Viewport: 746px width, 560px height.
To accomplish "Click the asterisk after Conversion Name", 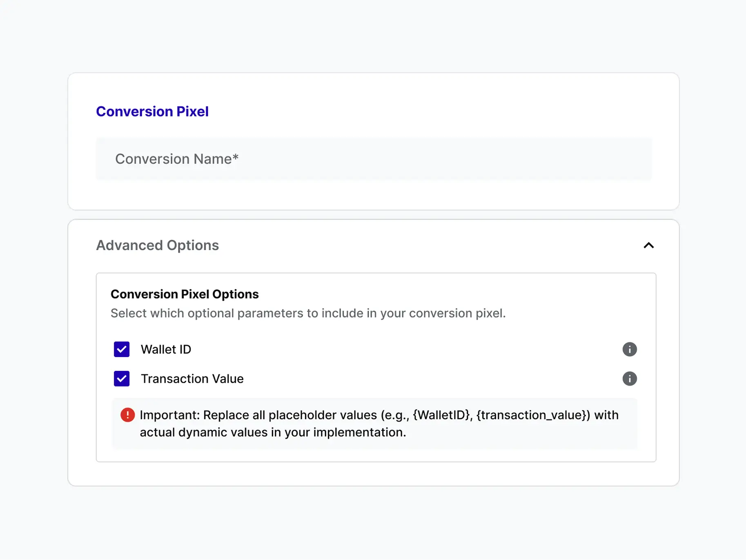I will pos(236,158).
